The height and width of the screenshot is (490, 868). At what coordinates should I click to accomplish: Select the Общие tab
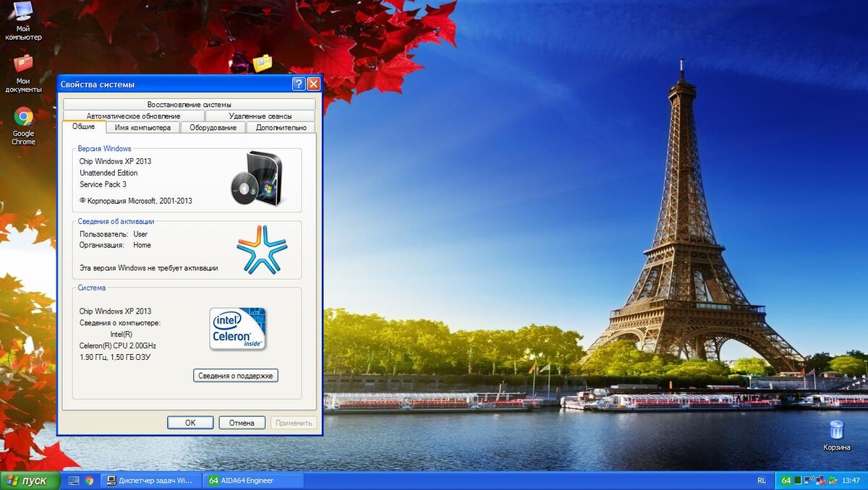[84, 126]
